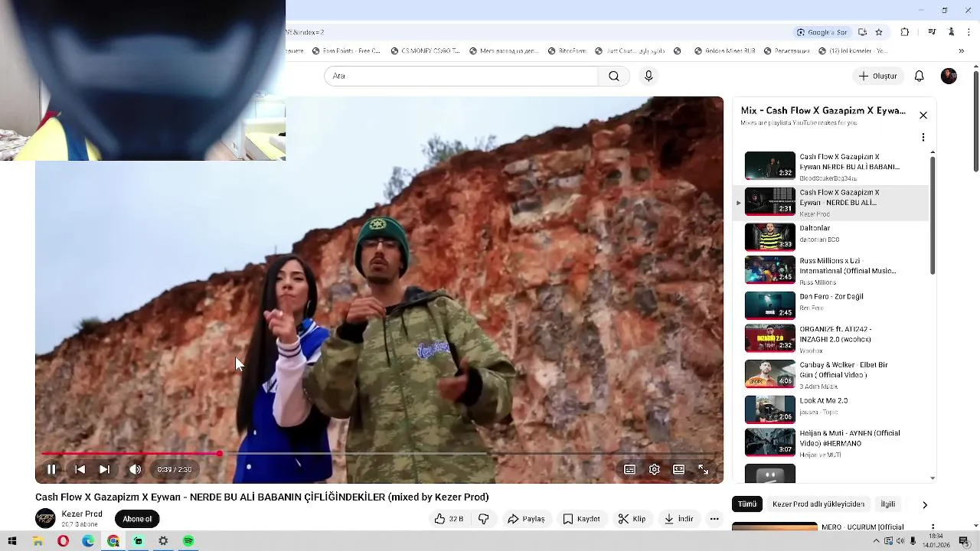Screen dimensions: 980x551
Task: Play Russ Millions x Uzi International
Action: pyautogui.click(x=831, y=270)
